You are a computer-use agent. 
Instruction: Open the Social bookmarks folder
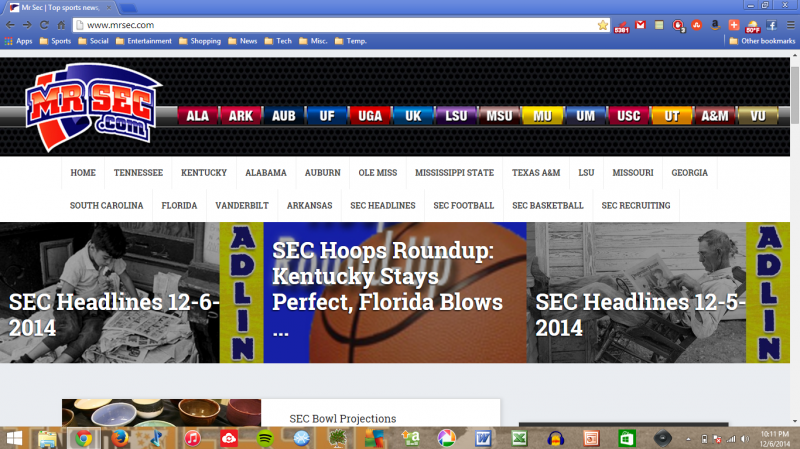(93, 41)
